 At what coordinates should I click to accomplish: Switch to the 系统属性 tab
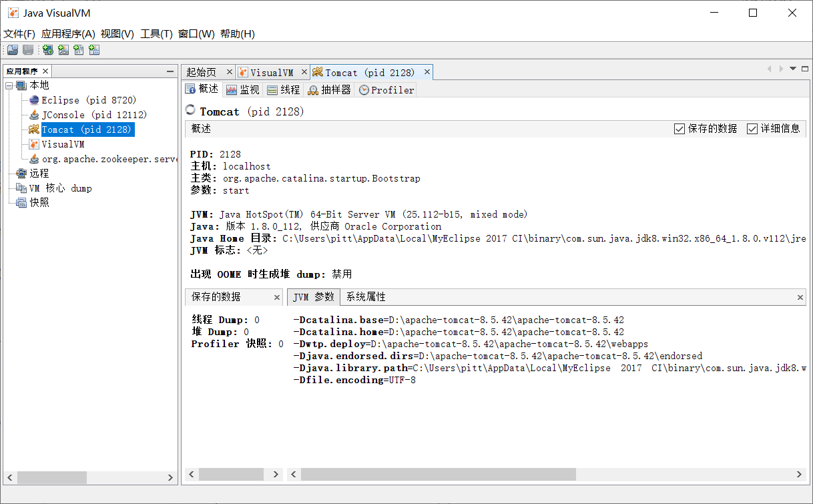pos(366,296)
